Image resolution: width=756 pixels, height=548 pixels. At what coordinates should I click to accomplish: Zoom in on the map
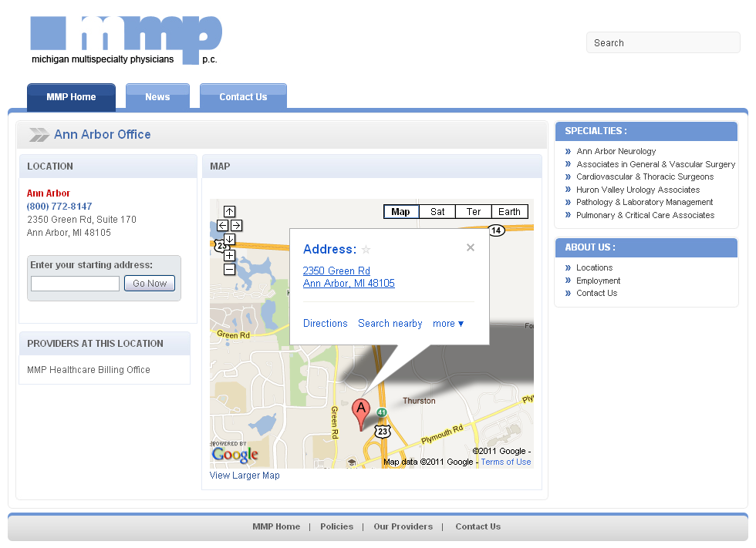(229, 255)
